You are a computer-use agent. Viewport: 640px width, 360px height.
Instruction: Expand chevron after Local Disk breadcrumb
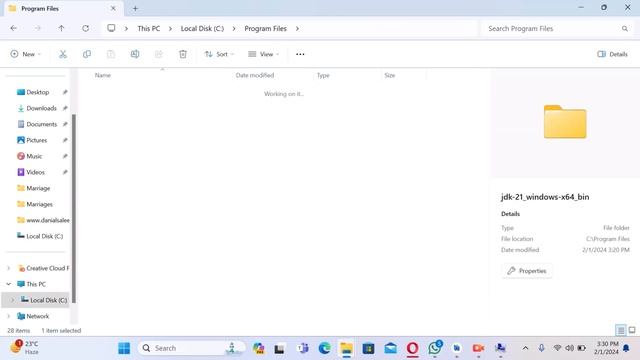(234, 29)
